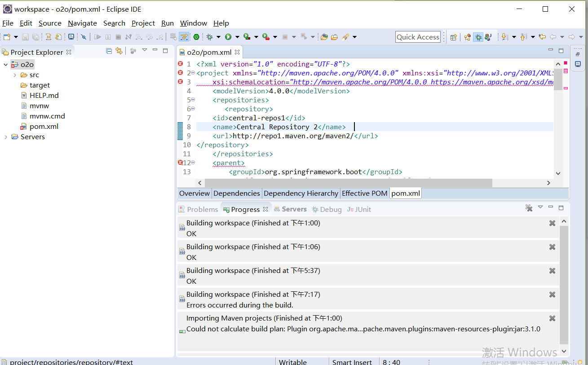This screenshot has height=365, width=588.
Task: Open the Problems view tab
Action: pyautogui.click(x=199, y=210)
